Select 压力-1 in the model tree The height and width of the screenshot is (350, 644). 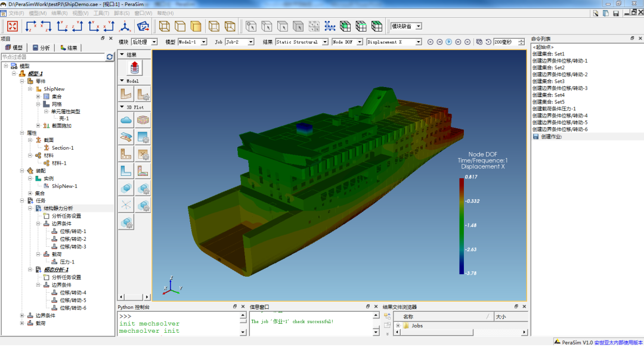pos(67,262)
